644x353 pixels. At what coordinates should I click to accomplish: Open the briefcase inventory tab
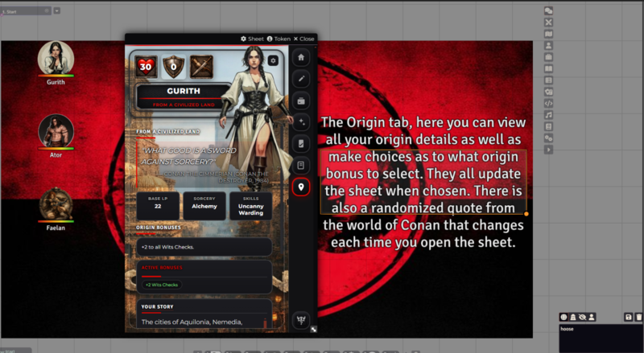[301, 101]
